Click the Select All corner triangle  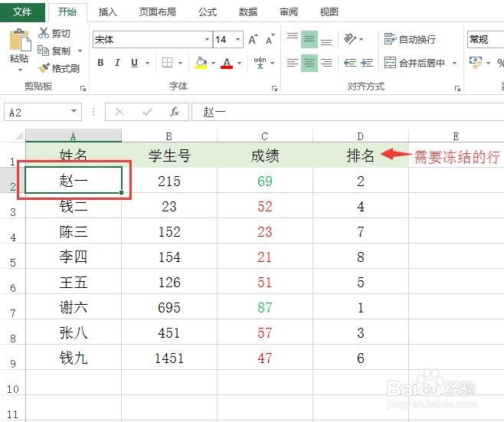19,136
